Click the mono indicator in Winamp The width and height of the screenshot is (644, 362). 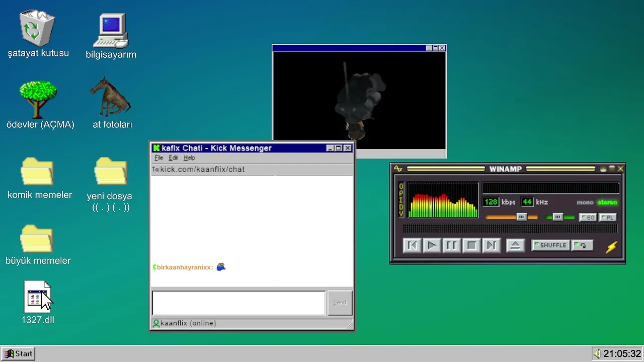tap(585, 203)
